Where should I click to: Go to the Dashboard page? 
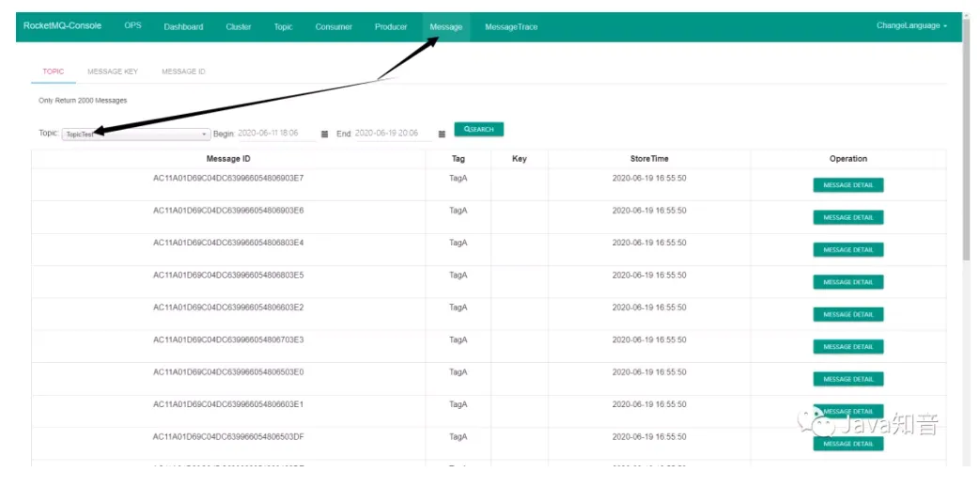pos(183,27)
